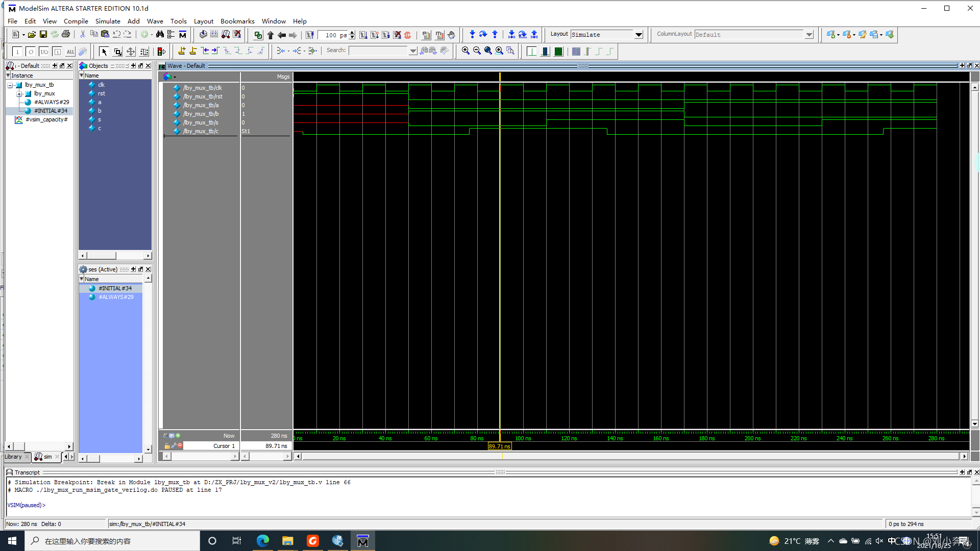Toggle the Two Cursor zoom mode button
This screenshot has height=551, width=980.
(x=144, y=52)
